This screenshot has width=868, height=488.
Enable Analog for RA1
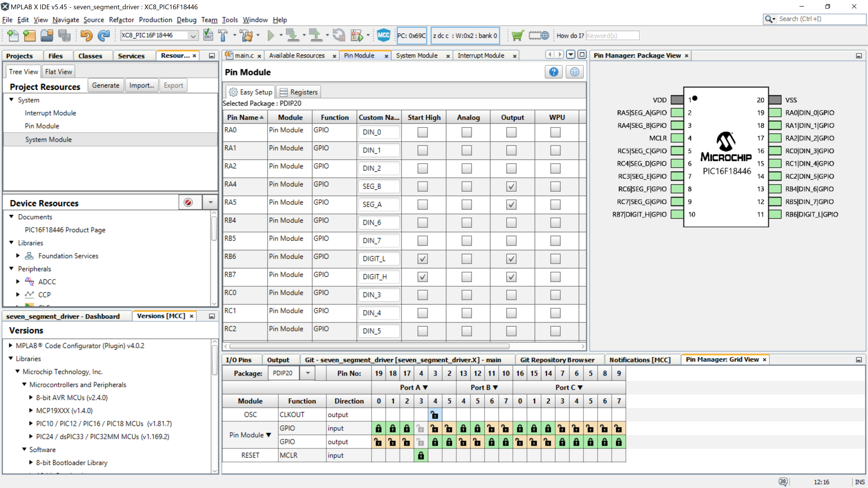coord(467,150)
